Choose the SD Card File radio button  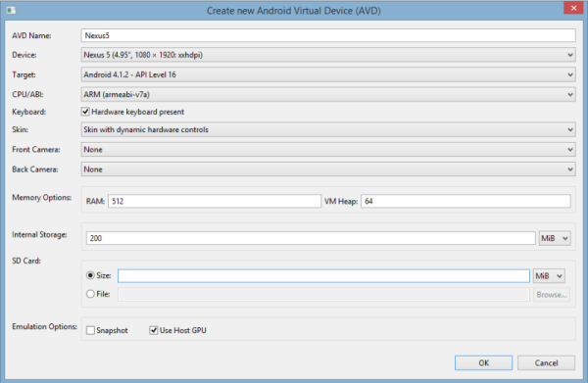coord(90,294)
